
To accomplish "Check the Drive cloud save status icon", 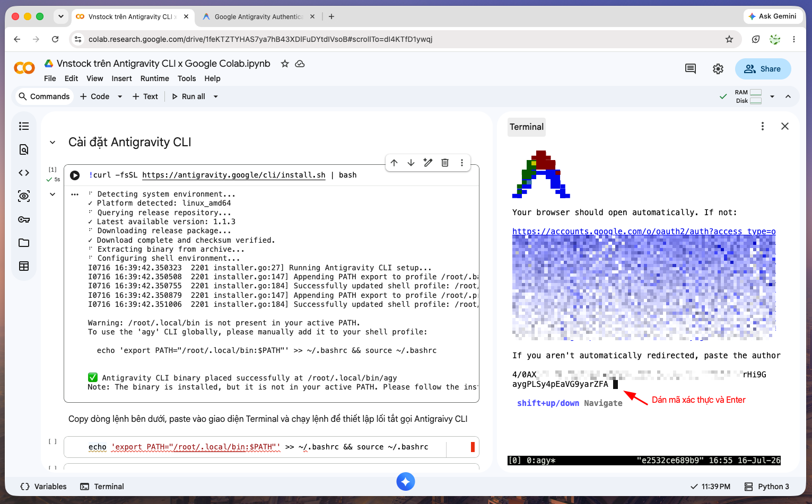I will (300, 64).
